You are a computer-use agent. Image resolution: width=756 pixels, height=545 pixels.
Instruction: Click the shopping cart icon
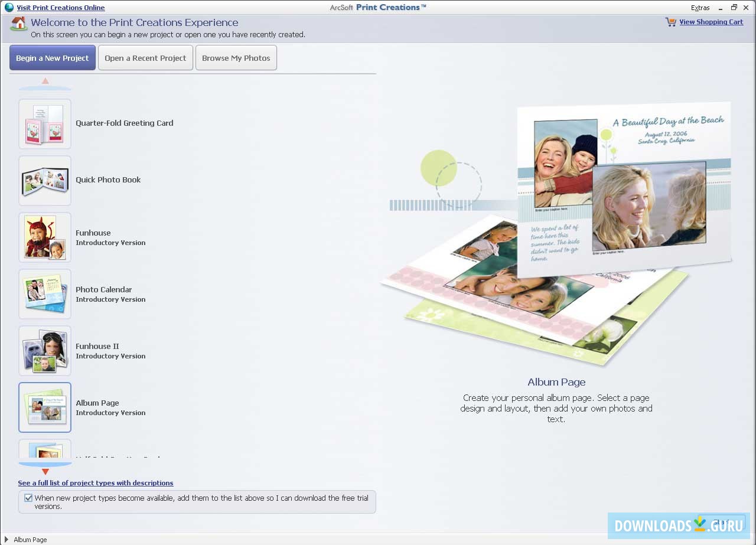[x=671, y=22]
